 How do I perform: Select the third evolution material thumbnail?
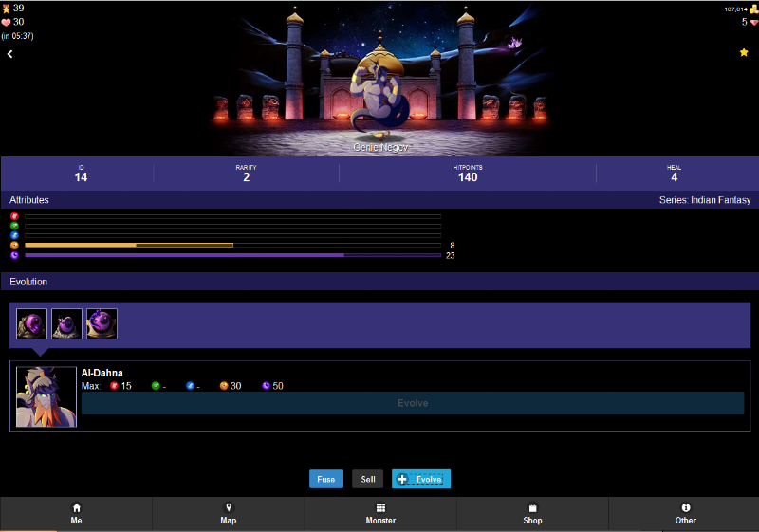pyautogui.click(x=102, y=324)
